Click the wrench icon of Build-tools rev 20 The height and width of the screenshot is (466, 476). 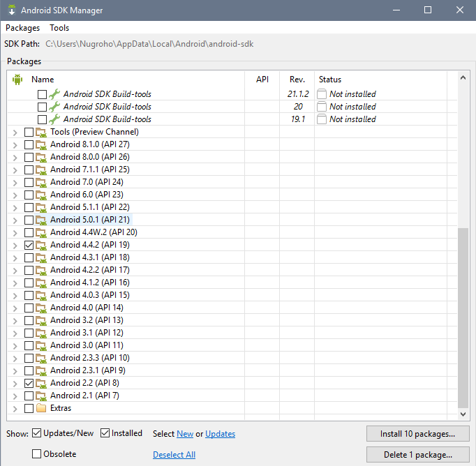54,107
